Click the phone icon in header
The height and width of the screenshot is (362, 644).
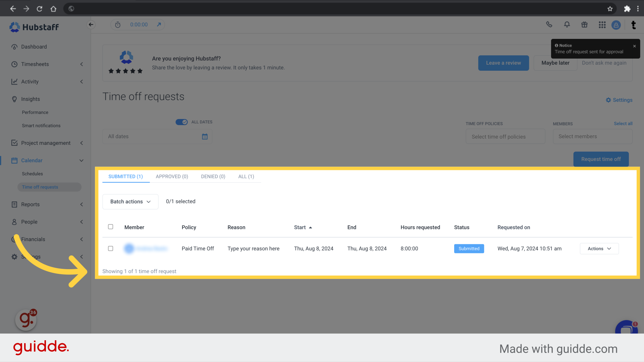coord(549,24)
